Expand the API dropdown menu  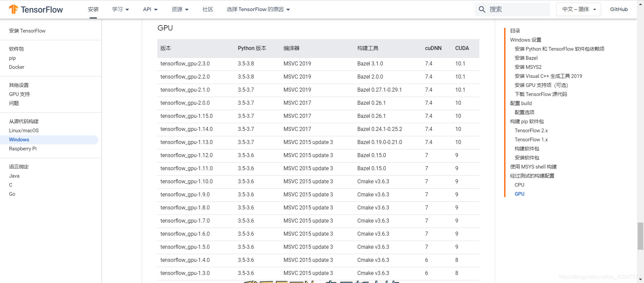(x=150, y=9)
